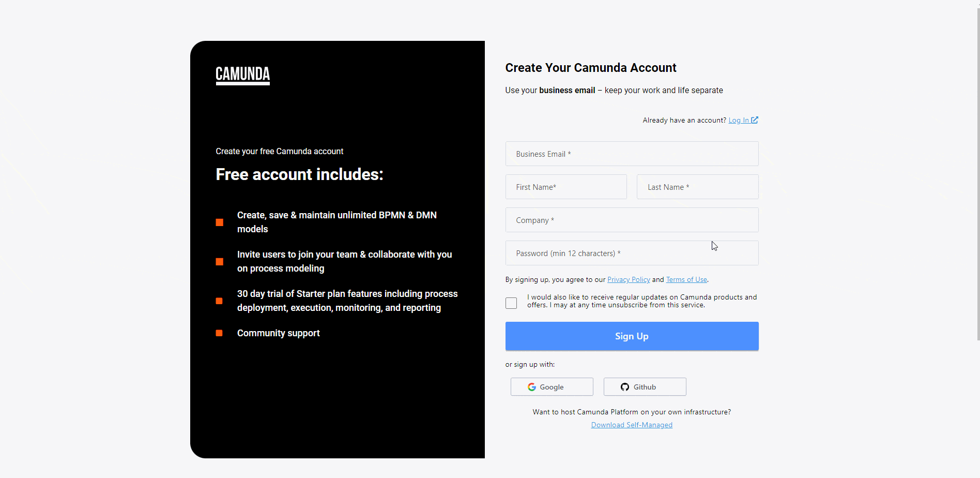Submit with the Sign Up button

tap(632, 336)
